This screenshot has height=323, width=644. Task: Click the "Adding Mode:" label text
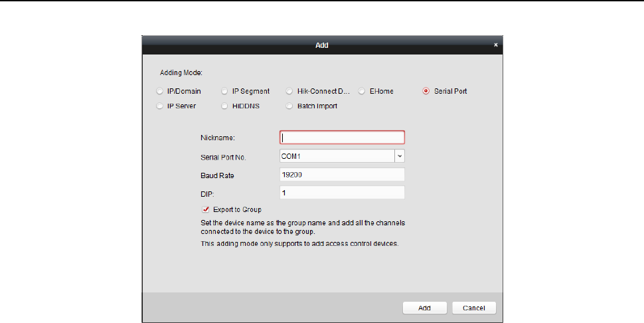pos(181,72)
